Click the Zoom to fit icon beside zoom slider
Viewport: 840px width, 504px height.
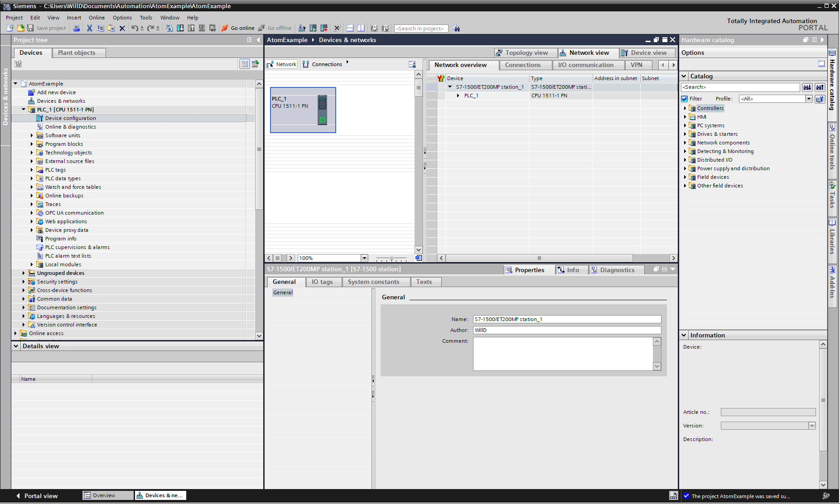tap(419, 258)
